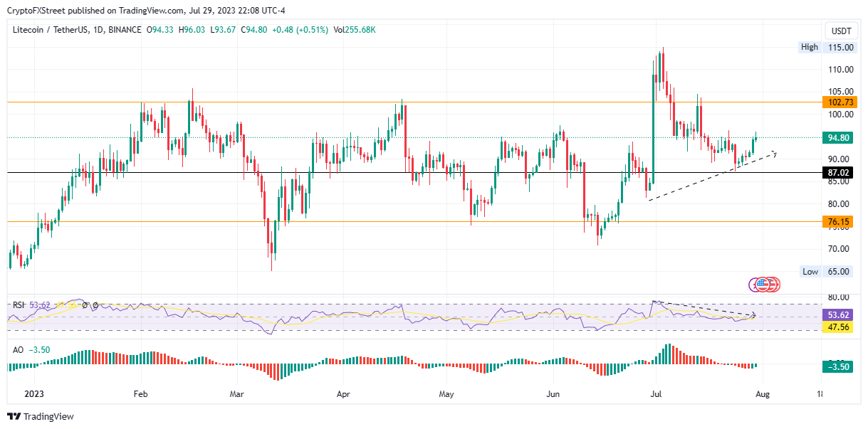Click the orange 76.15 price label
The height and width of the screenshot is (429, 868).
point(838,222)
